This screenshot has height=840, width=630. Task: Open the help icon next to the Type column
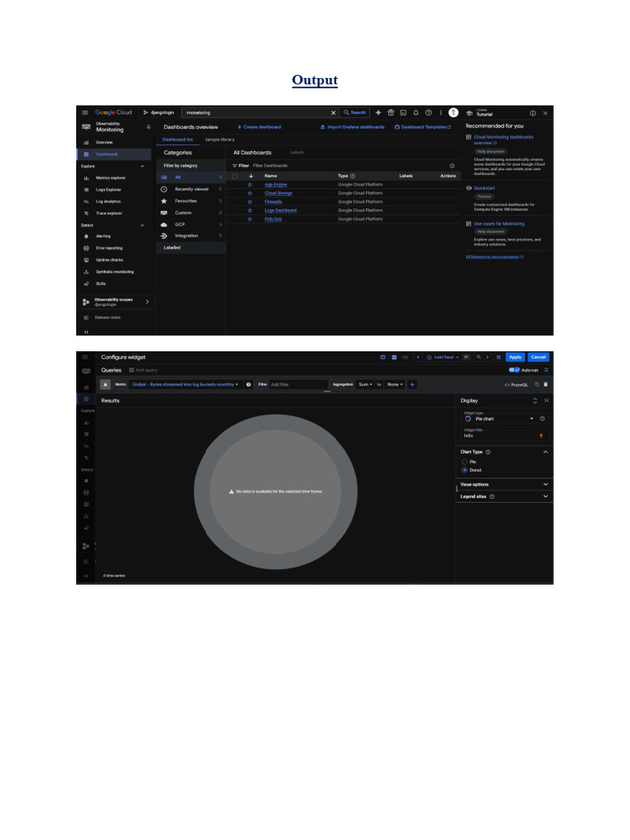click(x=353, y=176)
